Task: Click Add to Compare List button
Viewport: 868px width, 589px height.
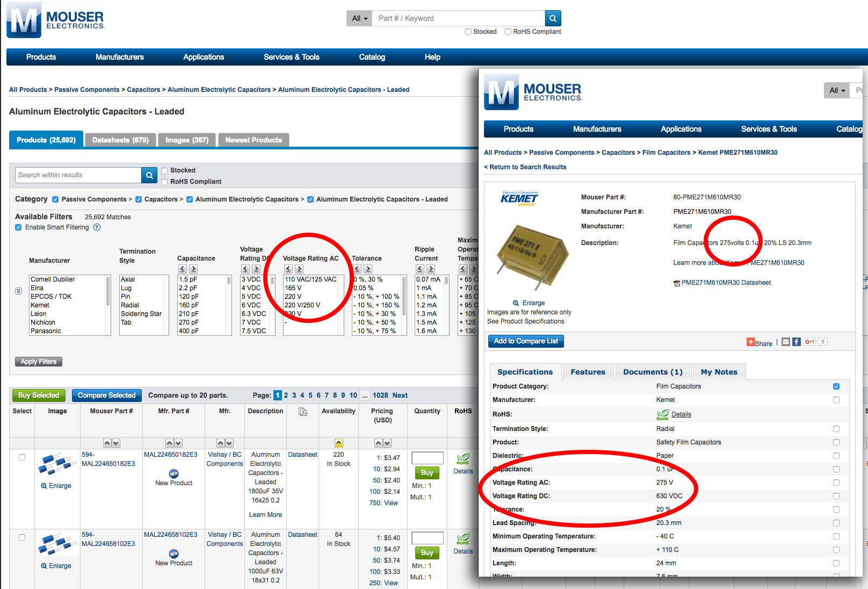Action: [526, 341]
